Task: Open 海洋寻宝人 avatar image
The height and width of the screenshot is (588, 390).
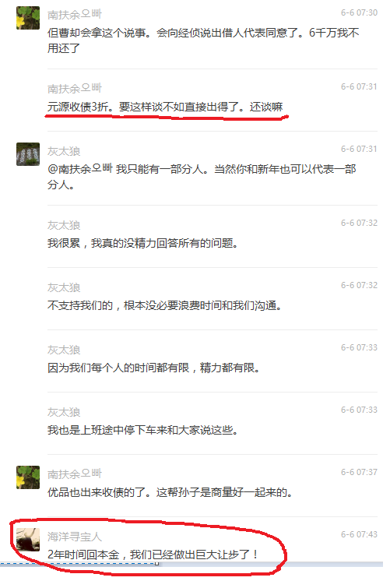Action: point(28,540)
